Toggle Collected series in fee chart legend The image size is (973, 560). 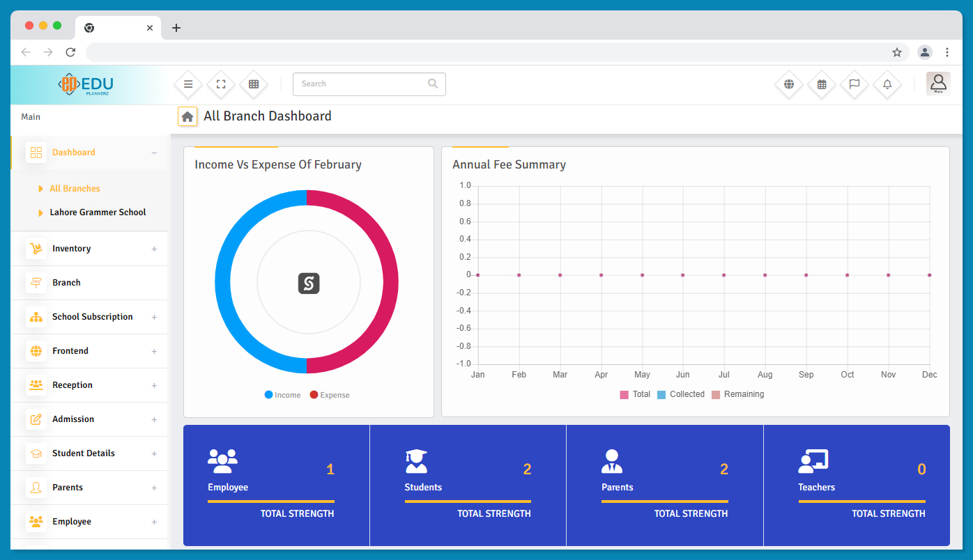click(x=681, y=394)
